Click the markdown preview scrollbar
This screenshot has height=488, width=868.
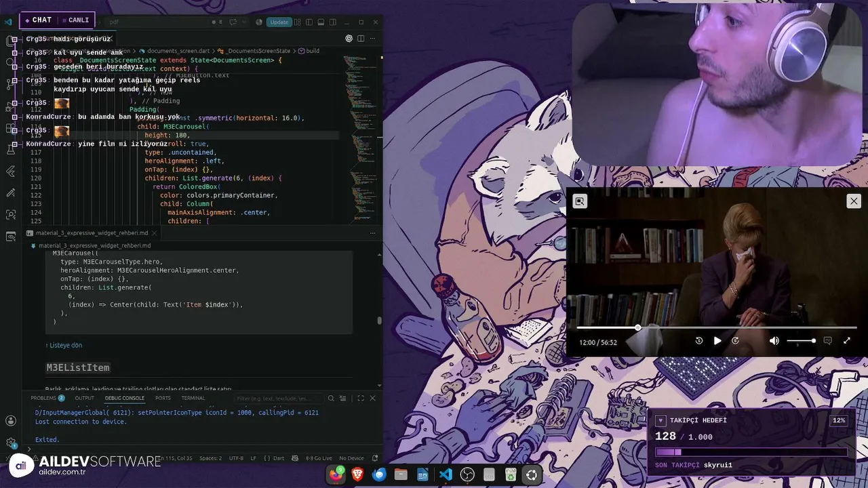pos(380,321)
